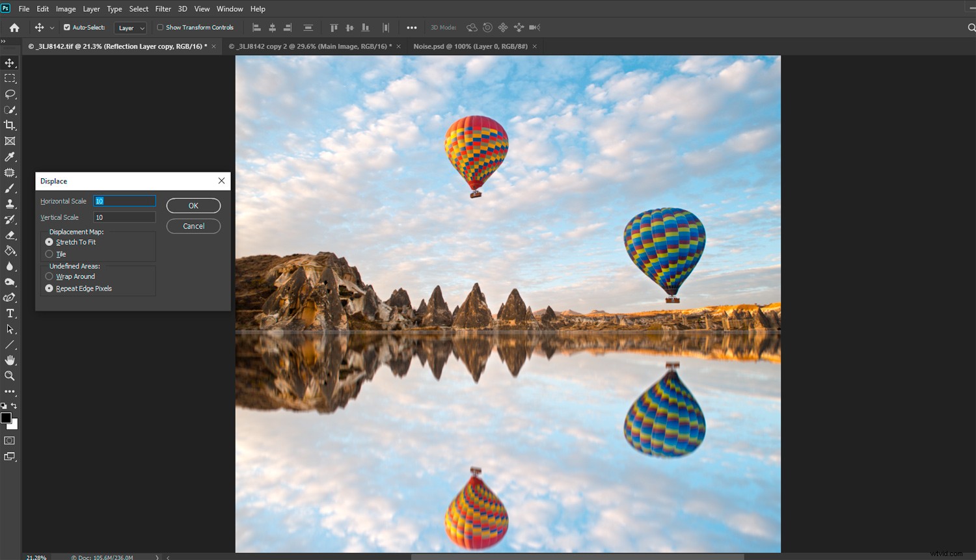This screenshot has height=560, width=976.
Task: Select the Tile displacement map option
Action: 49,254
